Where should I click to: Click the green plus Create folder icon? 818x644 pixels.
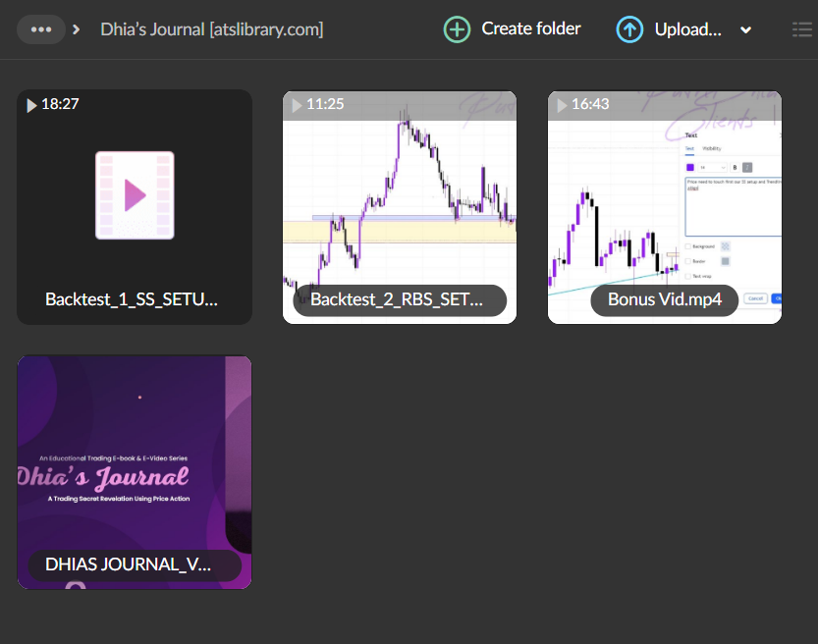[x=457, y=29]
